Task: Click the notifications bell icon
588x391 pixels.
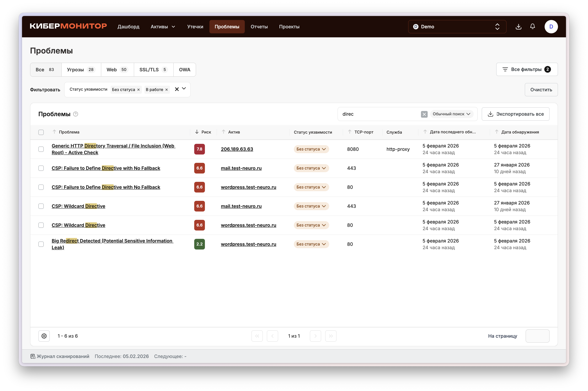Action: [532, 26]
